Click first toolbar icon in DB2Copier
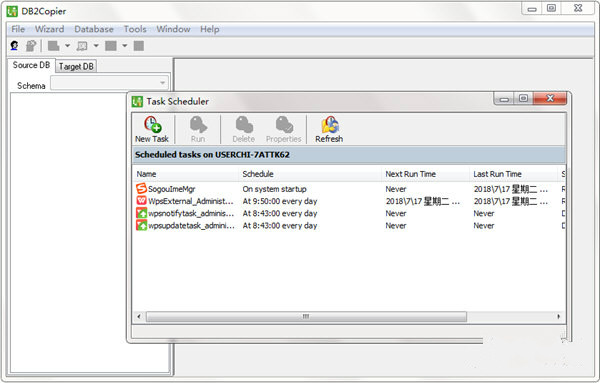The width and height of the screenshot is (600, 383). point(15,46)
